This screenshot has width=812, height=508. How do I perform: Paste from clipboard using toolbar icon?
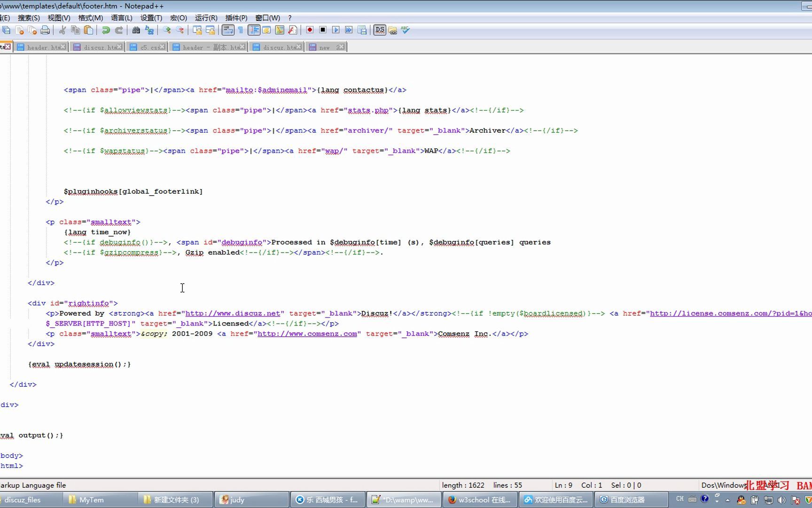tap(88, 30)
